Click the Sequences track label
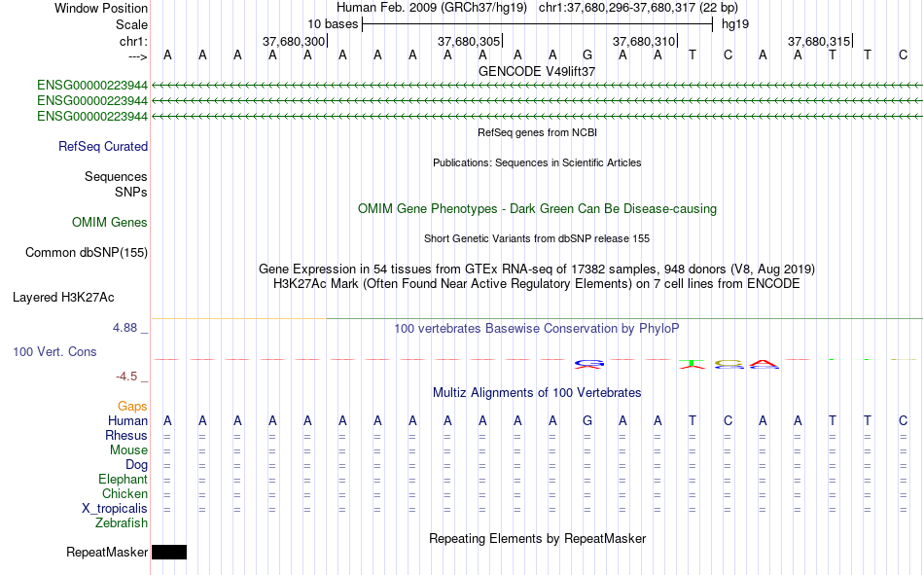924x575 pixels. tap(116, 176)
